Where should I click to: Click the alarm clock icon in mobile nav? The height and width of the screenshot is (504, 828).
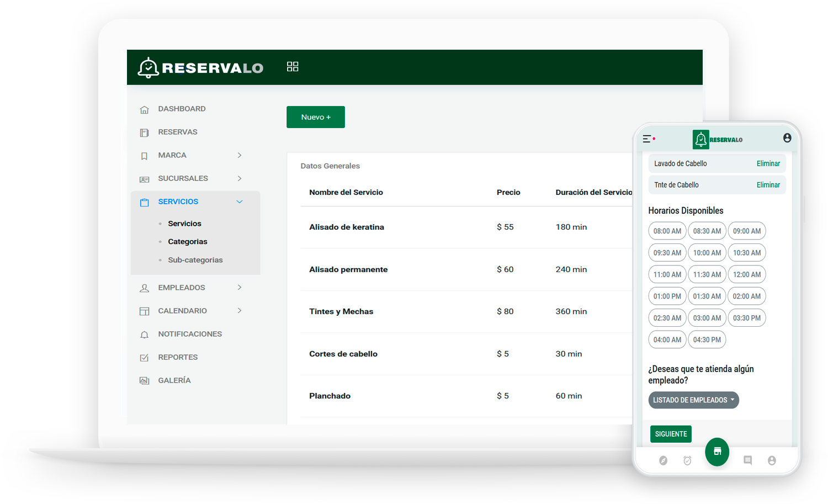(x=687, y=460)
